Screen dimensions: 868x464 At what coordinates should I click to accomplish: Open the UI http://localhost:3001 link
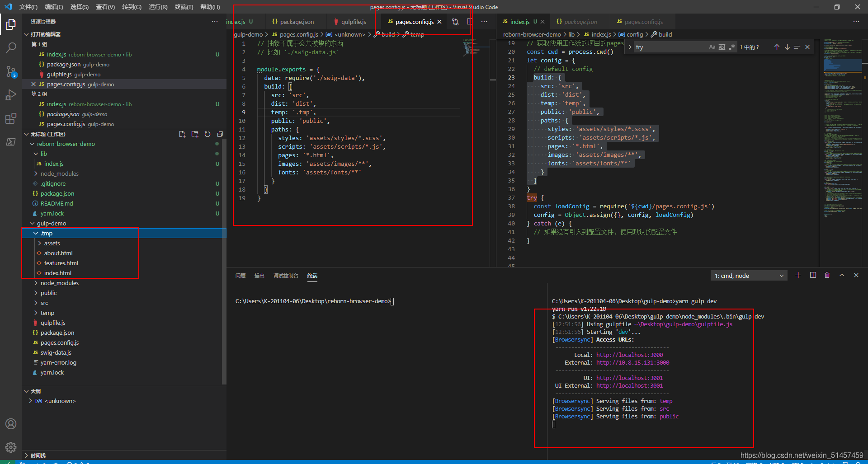(x=629, y=378)
